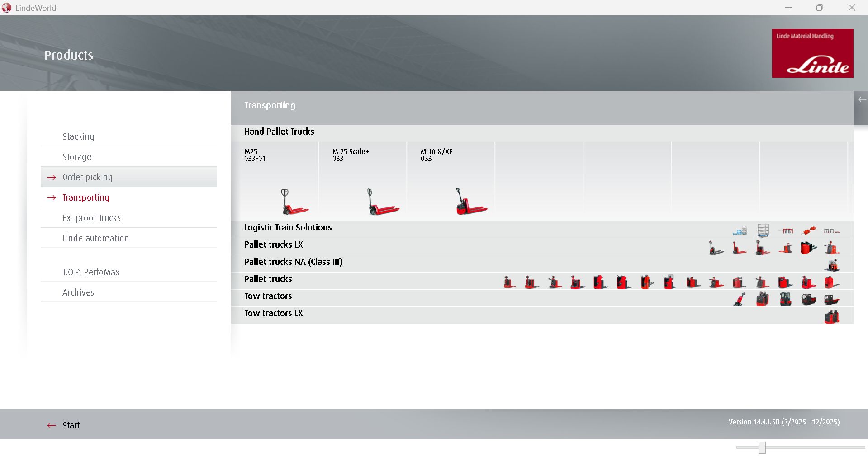Open the first truck icon in Pallet trucks LX row
The image size is (868, 456).
point(716,248)
